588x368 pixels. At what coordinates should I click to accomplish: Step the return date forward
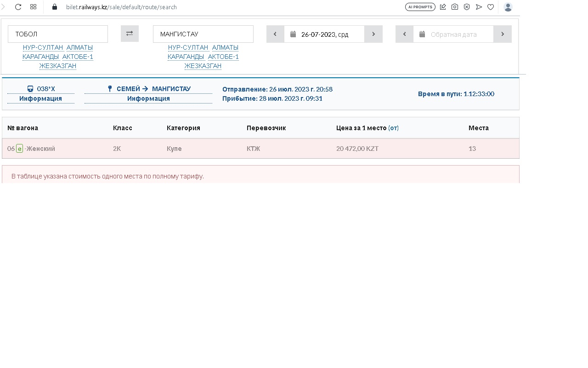pos(503,34)
